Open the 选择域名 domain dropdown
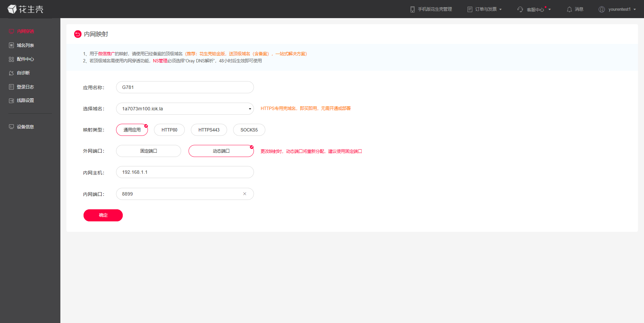The image size is (644, 323). click(x=185, y=109)
